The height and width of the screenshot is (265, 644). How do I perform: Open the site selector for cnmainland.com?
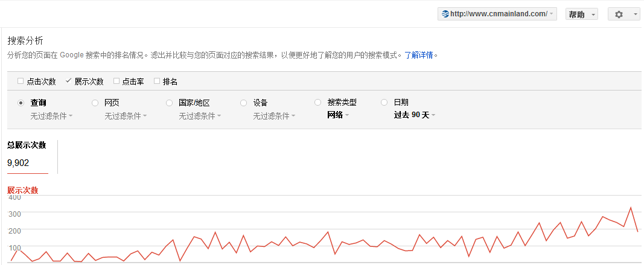pos(497,14)
